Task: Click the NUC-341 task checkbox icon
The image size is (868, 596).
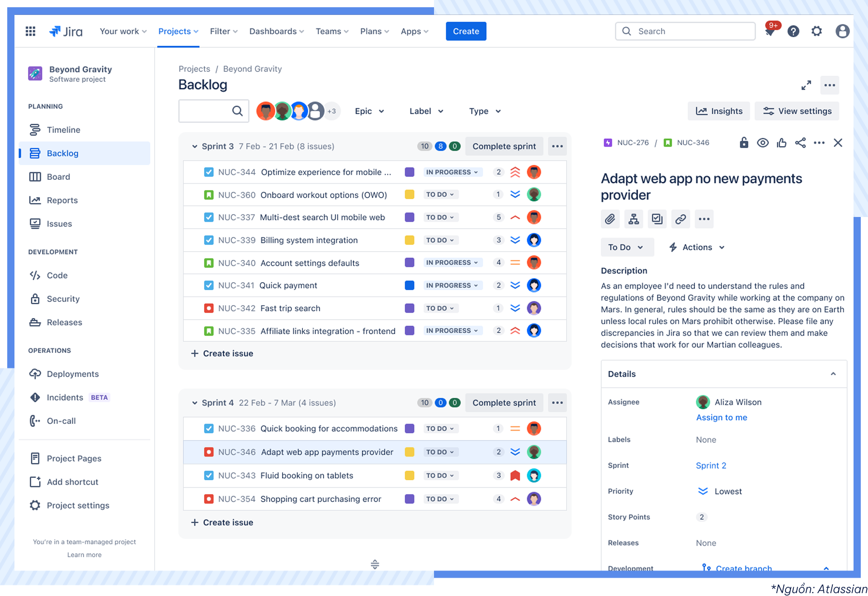Action: click(209, 285)
